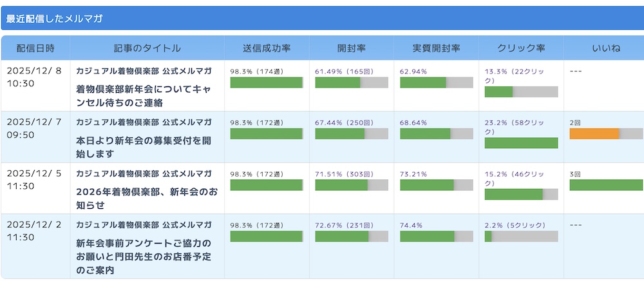Click the 開封率 column header

(x=352, y=48)
